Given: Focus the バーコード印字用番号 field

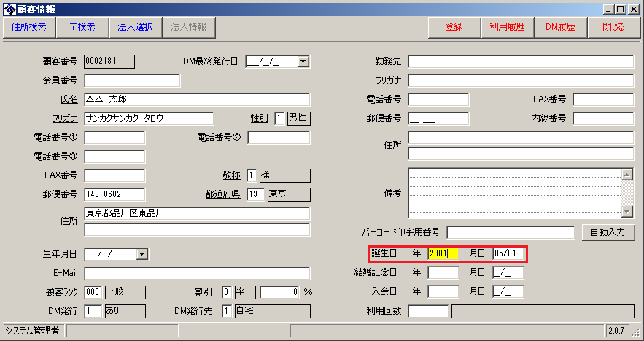Looking at the screenshot, I should tap(511, 232).
